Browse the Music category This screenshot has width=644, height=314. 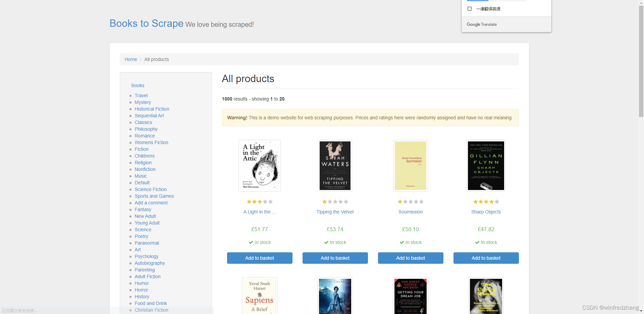click(x=141, y=176)
